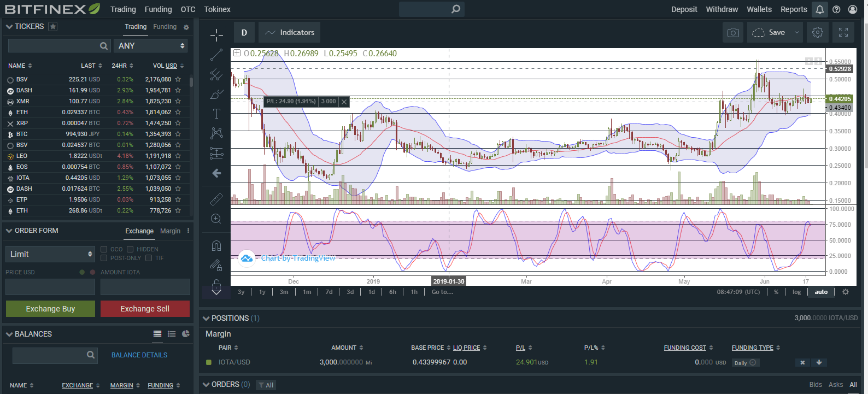Click the tickers search input field

point(58,46)
